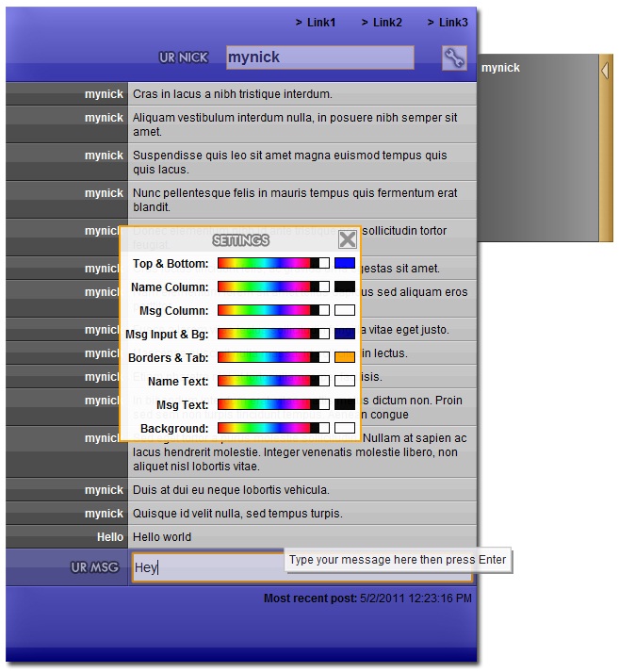Choose black on the Msg Column color bar

315,311
